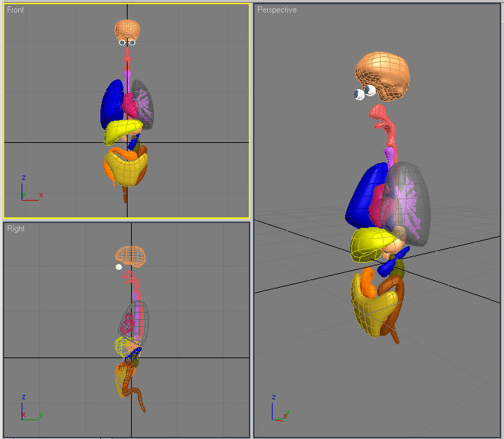Viewport: 504px width, 439px height.
Task: Select the magenta heart in Front viewport
Action: pos(130,106)
